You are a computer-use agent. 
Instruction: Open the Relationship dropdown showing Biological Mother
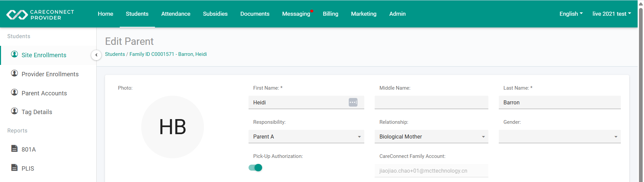point(431,136)
